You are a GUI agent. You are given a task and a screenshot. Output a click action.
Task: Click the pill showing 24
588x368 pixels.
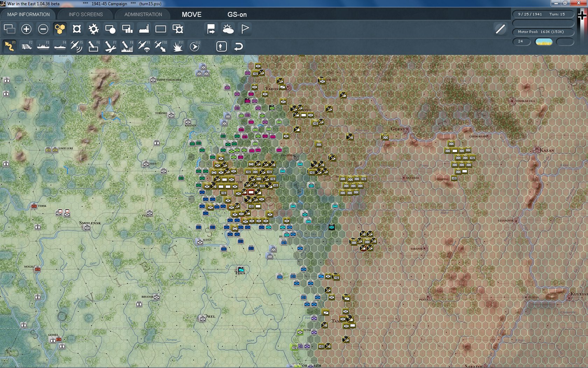coord(521,42)
